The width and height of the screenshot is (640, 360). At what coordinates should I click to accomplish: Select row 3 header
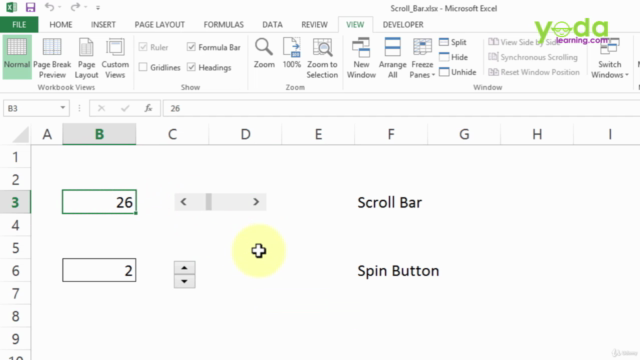pos(15,202)
